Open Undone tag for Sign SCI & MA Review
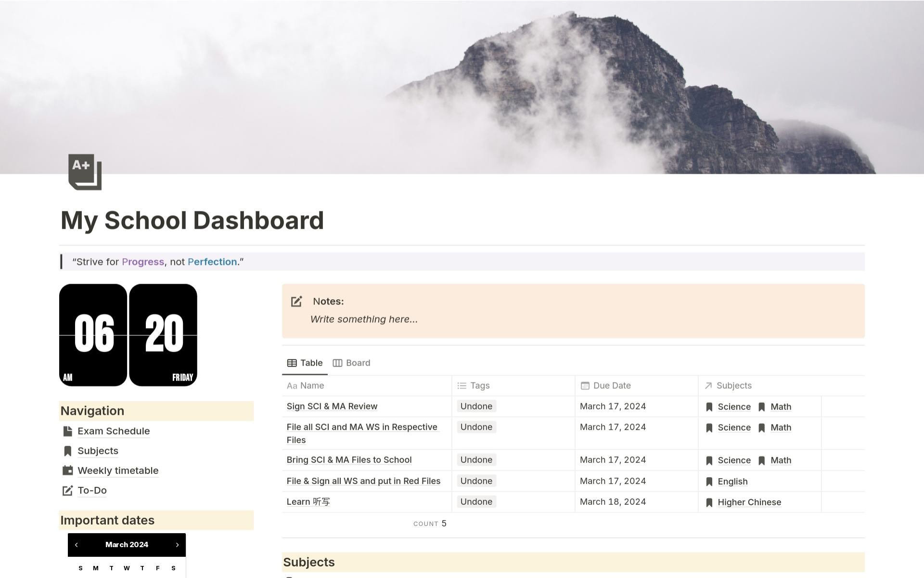This screenshot has height=578, width=924. tap(476, 406)
